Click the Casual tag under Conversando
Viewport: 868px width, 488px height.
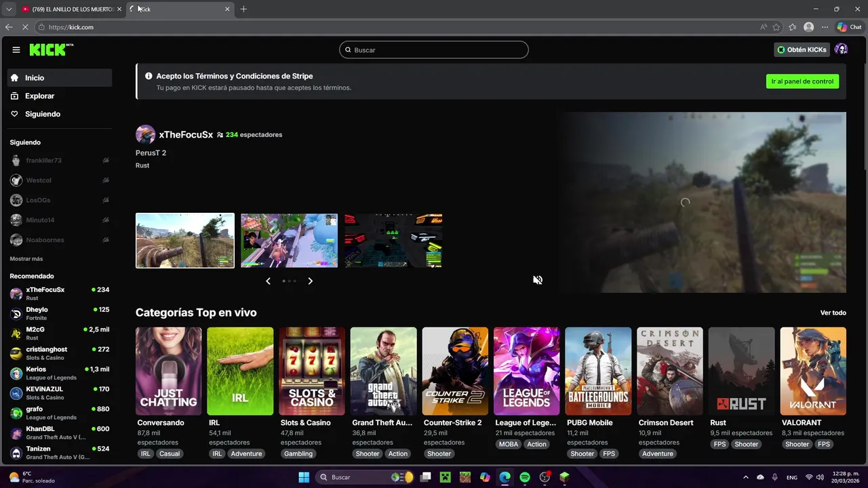point(170,453)
